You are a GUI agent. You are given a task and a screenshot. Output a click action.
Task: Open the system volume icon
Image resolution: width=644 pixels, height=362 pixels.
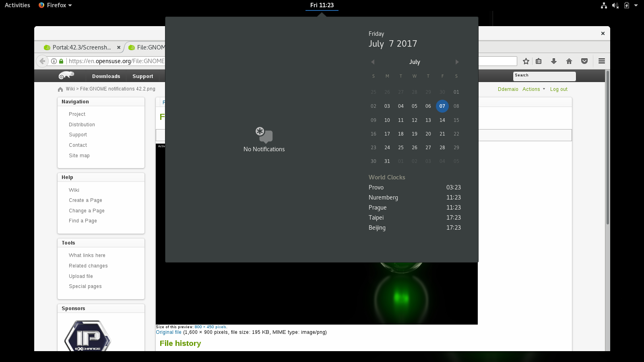[x=615, y=5]
